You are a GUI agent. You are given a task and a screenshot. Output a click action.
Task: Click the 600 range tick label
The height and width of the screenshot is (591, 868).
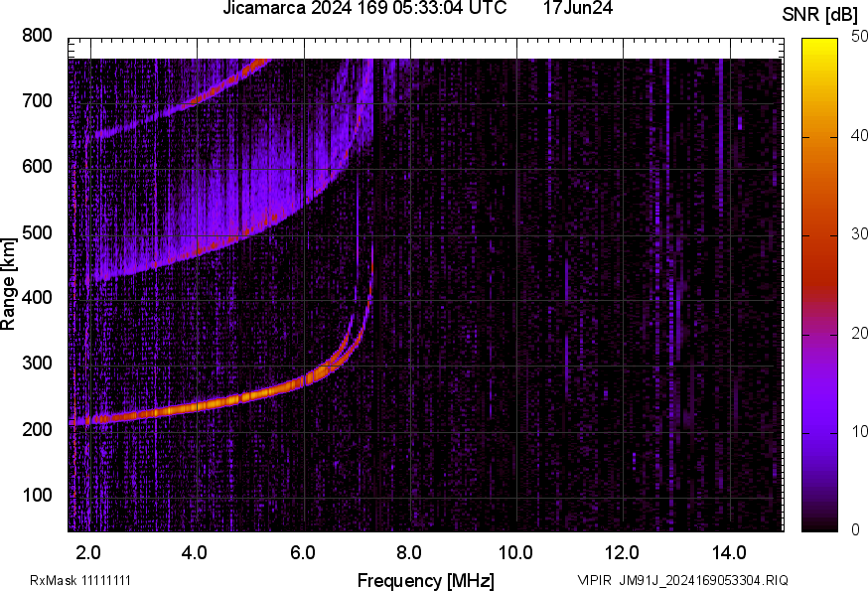click(x=37, y=166)
